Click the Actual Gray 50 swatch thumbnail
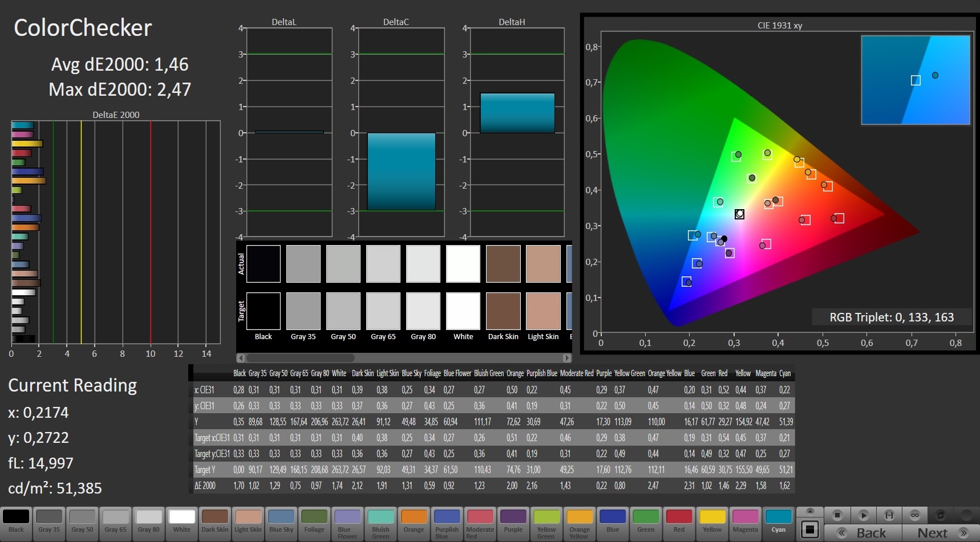 pos(343,264)
